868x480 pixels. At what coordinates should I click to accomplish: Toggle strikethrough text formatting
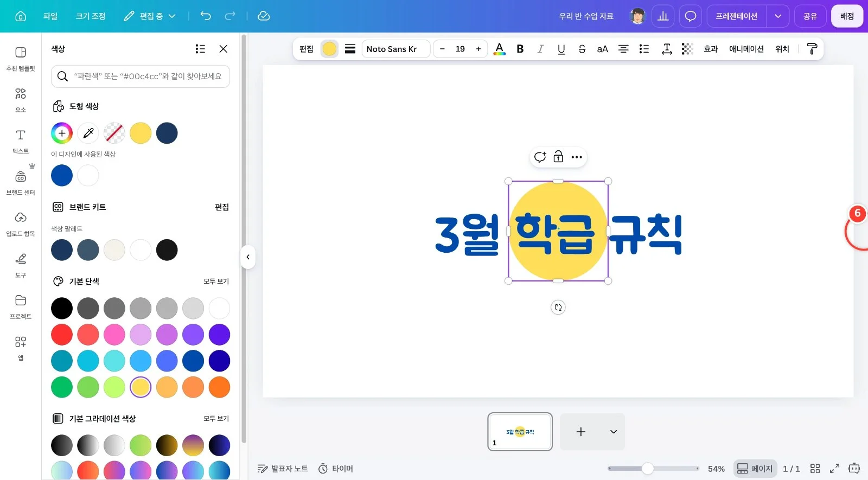click(x=582, y=49)
